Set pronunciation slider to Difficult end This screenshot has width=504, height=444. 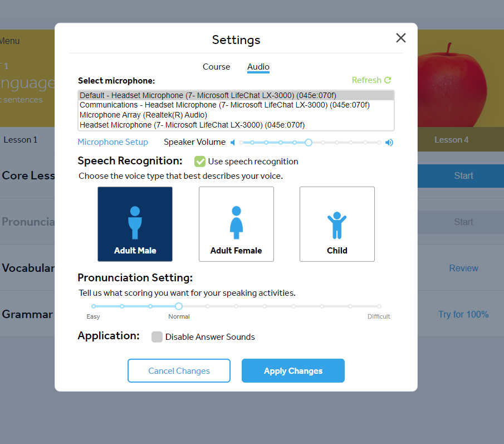(379, 306)
